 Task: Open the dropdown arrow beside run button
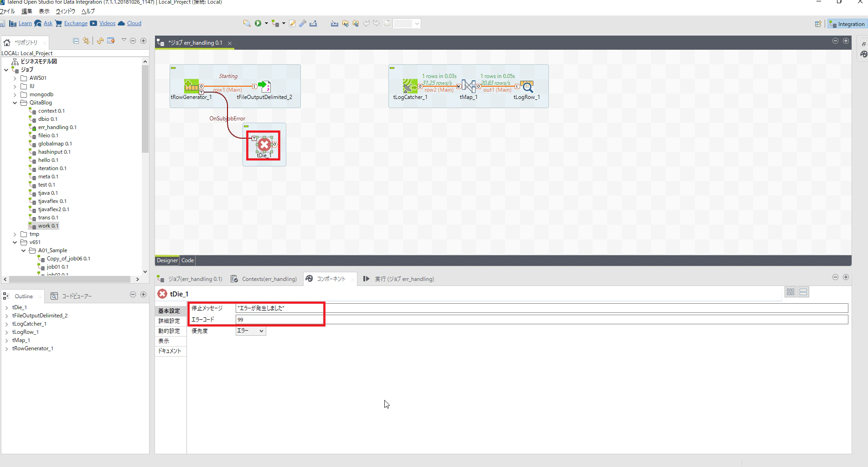pos(266,23)
